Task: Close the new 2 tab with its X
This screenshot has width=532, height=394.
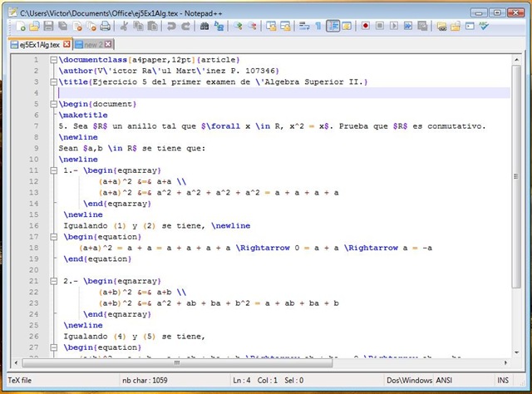Action: (x=108, y=44)
